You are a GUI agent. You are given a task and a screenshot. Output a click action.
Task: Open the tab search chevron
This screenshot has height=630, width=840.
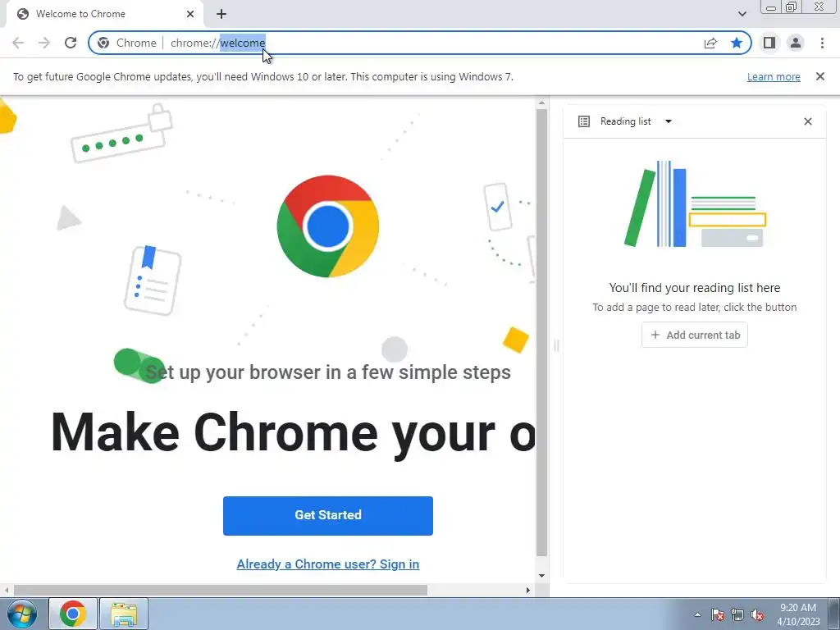742,14
